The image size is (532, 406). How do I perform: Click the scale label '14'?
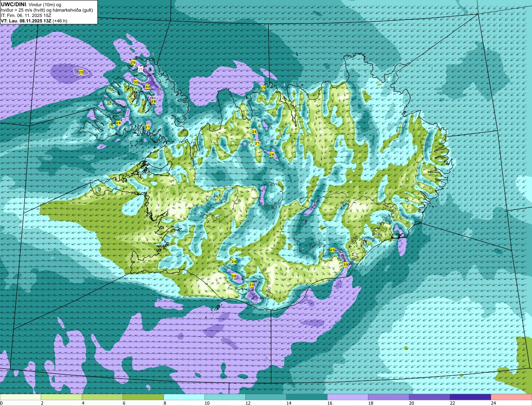tap(288, 403)
